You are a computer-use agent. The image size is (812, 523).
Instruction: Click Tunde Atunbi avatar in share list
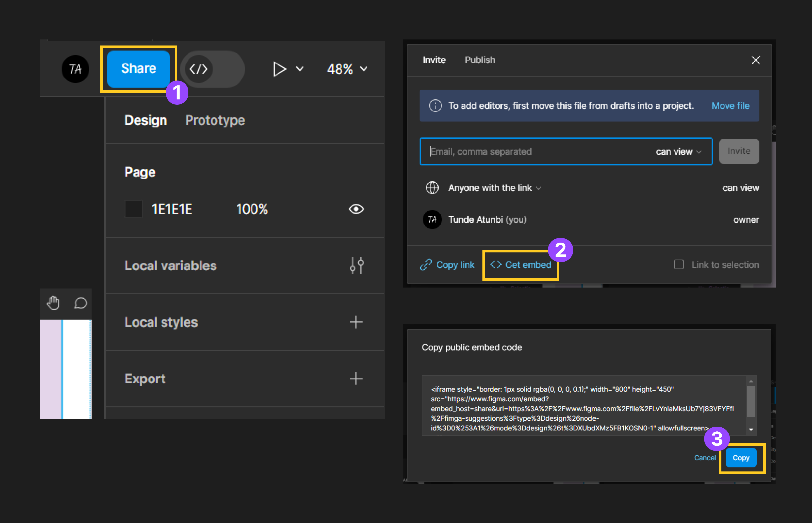tap(432, 219)
